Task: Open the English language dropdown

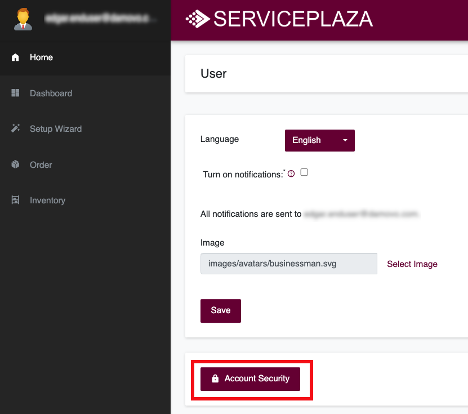Action: 320,140
